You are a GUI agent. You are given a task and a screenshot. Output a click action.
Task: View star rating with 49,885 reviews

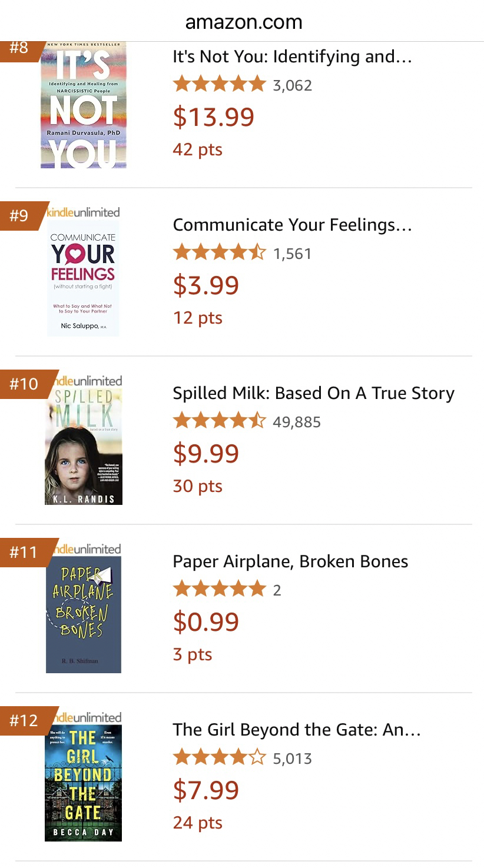[x=219, y=421]
